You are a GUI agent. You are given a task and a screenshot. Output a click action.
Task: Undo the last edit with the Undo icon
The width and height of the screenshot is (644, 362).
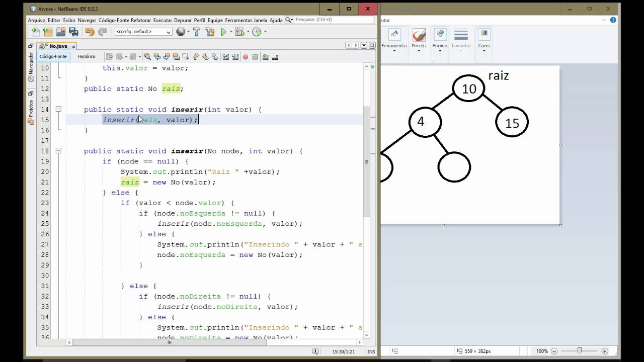pyautogui.click(x=90, y=32)
